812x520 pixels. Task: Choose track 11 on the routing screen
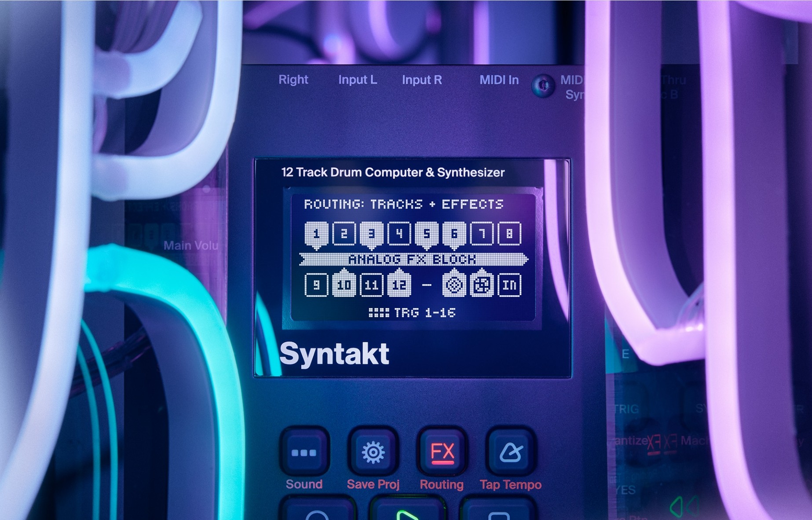371,285
